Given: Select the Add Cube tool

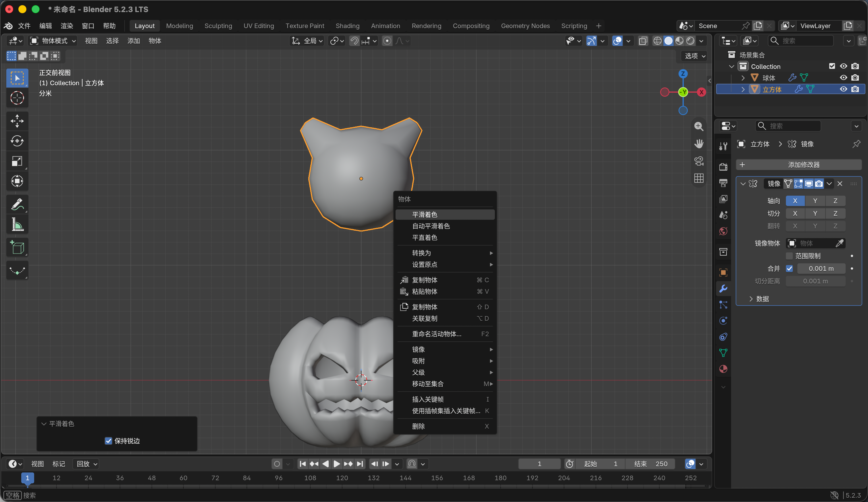Looking at the screenshot, I should point(17,247).
